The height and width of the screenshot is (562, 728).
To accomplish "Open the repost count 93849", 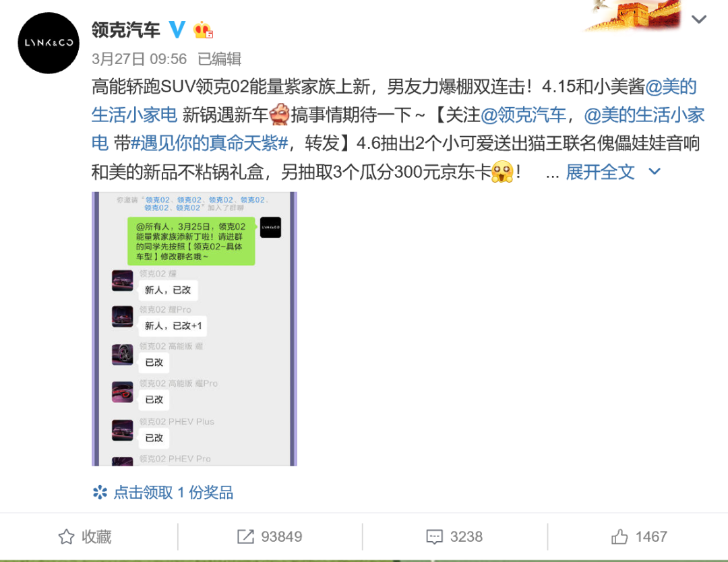I will tap(281, 537).
